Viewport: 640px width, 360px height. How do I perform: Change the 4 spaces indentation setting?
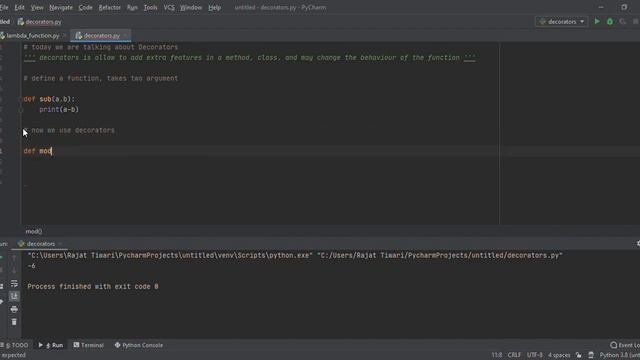point(559,355)
